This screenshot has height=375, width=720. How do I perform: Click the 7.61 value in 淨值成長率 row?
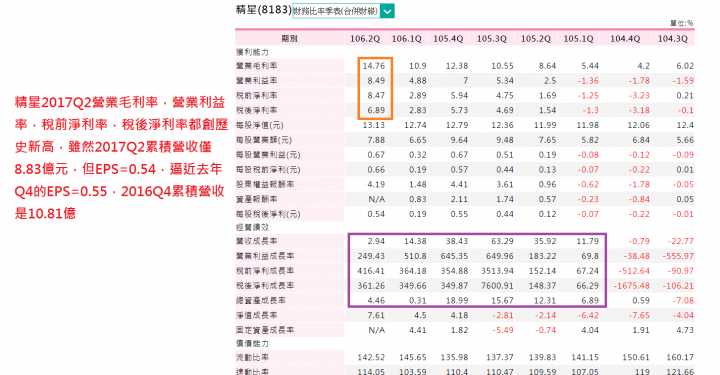tap(376, 315)
